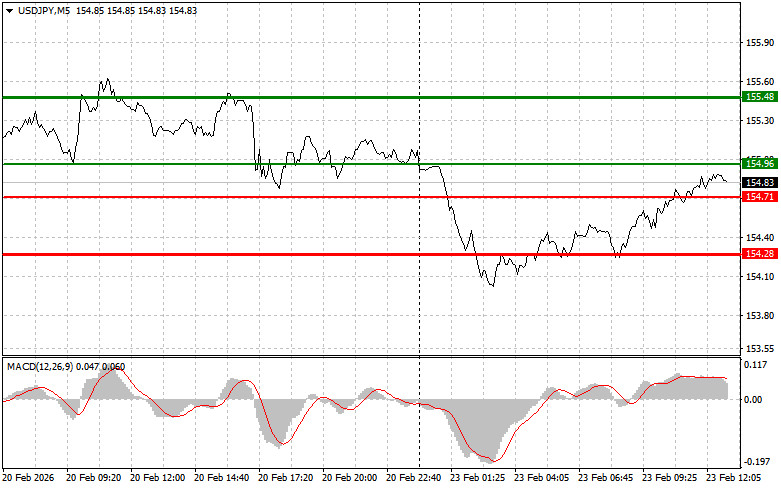Click the green 154.96 price label

click(759, 163)
